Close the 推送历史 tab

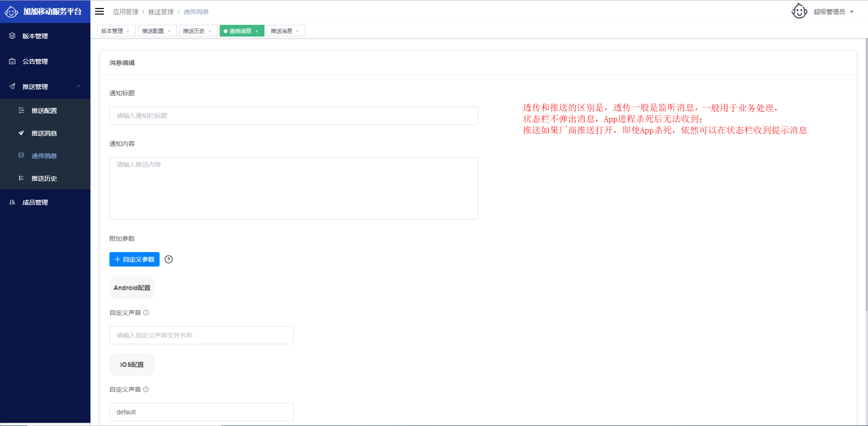point(210,31)
